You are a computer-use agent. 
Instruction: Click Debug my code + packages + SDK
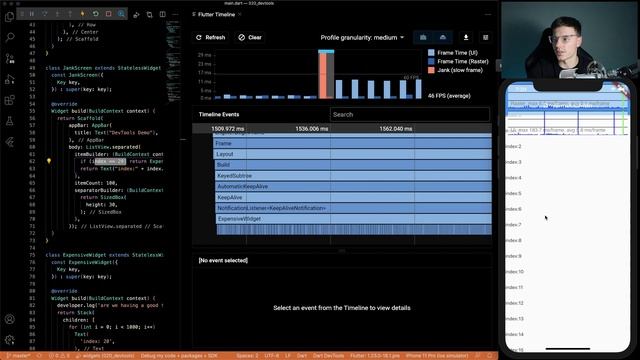[179, 356]
